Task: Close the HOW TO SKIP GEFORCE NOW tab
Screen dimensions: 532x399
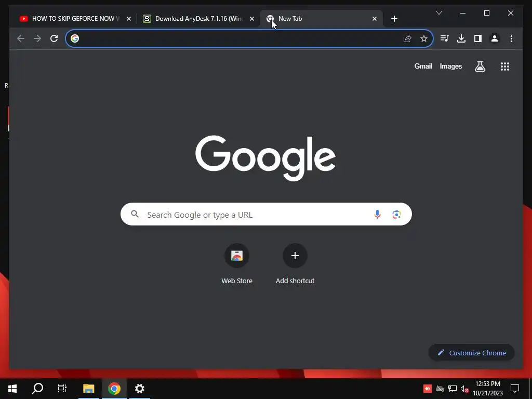Action: [129, 19]
